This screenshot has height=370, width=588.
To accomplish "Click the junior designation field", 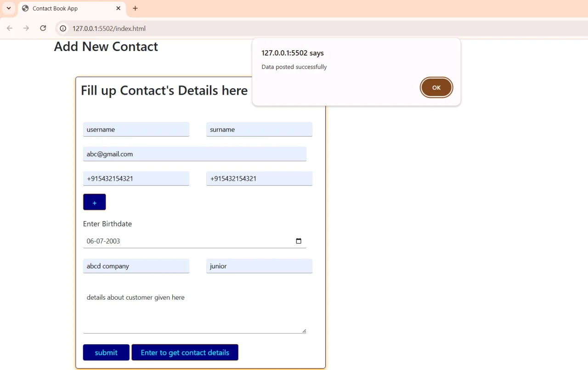I will (x=259, y=266).
